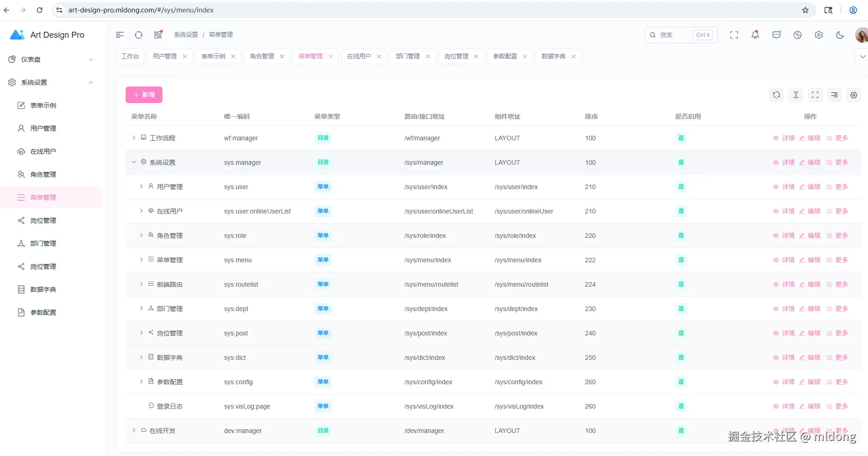Click the 搜索 search field
This screenshot has height=456, width=868.
[681, 35]
